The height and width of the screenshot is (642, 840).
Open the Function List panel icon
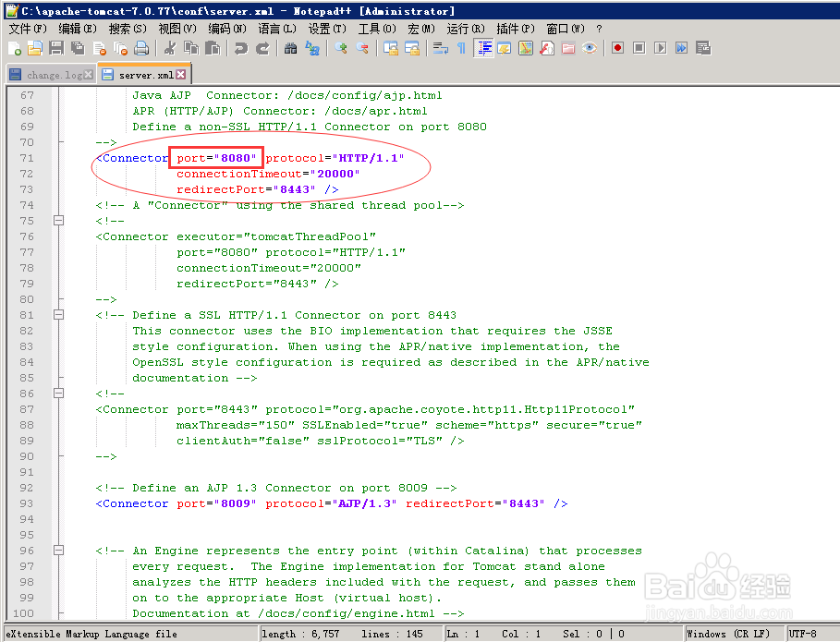pos(547,48)
